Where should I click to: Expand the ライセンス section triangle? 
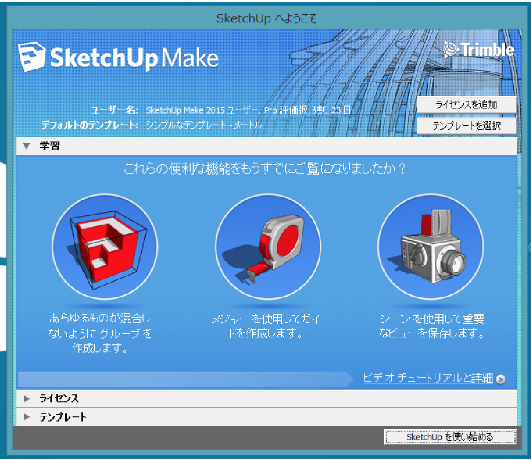tap(27, 398)
